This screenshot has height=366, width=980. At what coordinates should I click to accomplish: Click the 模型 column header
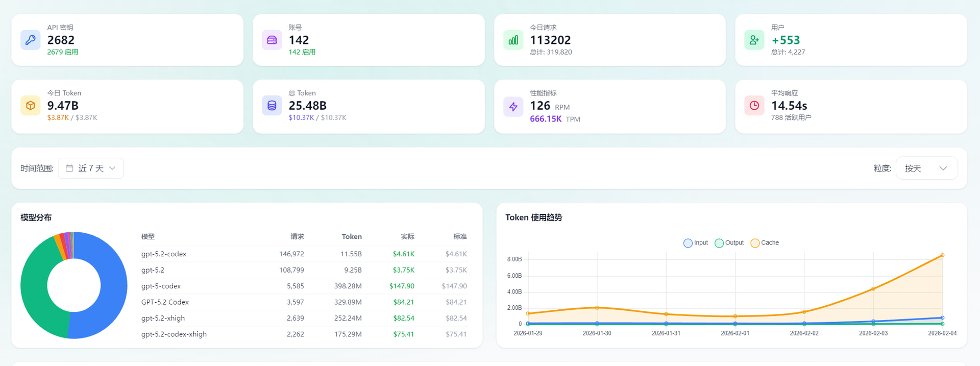[148, 237]
